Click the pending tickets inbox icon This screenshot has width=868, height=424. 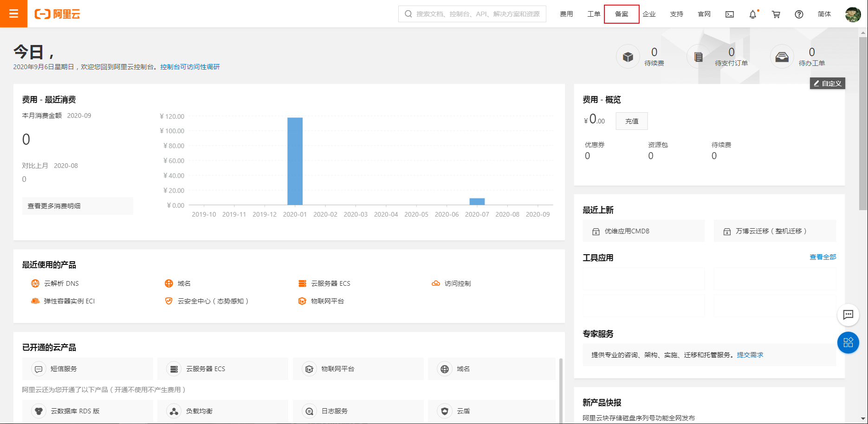coord(782,57)
